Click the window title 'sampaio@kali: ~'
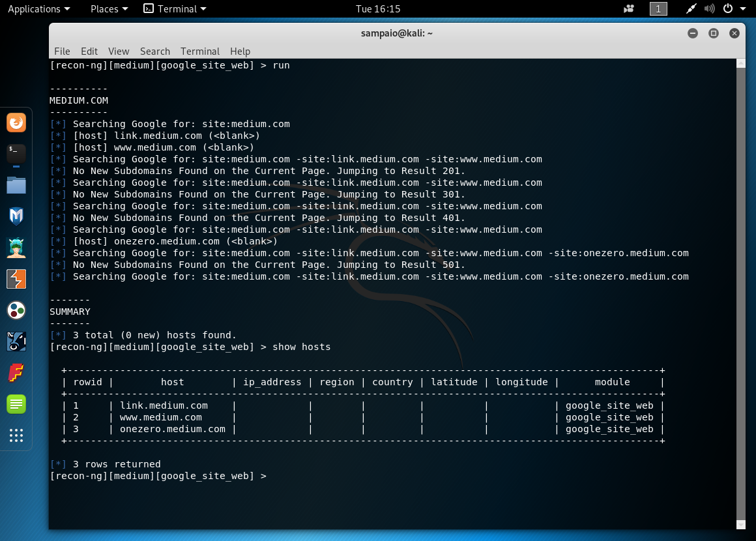756x541 pixels. coord(397,33)
